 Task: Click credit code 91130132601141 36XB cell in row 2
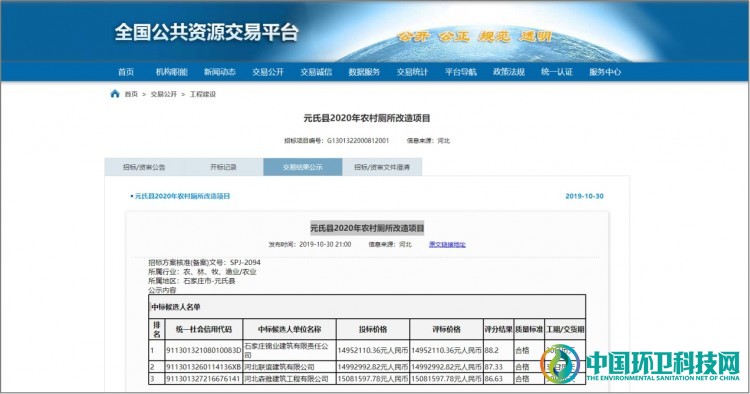(x=204, y=367)
